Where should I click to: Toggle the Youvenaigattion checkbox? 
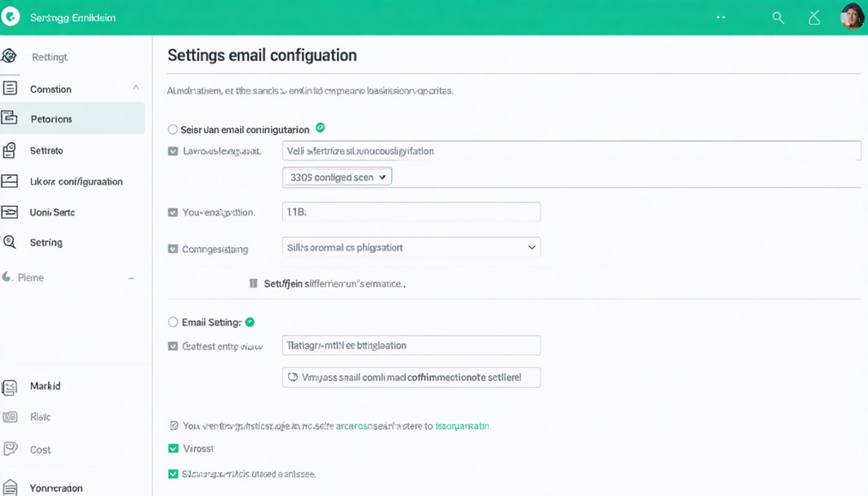(173, 213)
